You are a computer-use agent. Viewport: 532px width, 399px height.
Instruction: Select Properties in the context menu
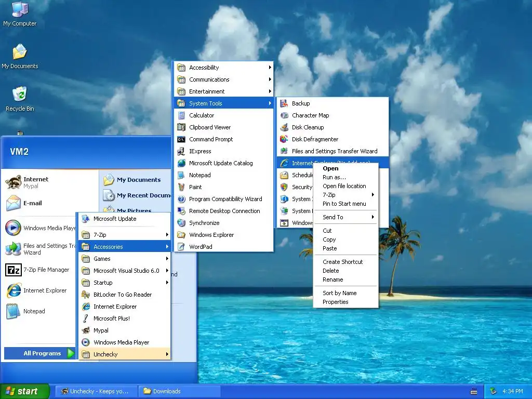pos(345,302)
